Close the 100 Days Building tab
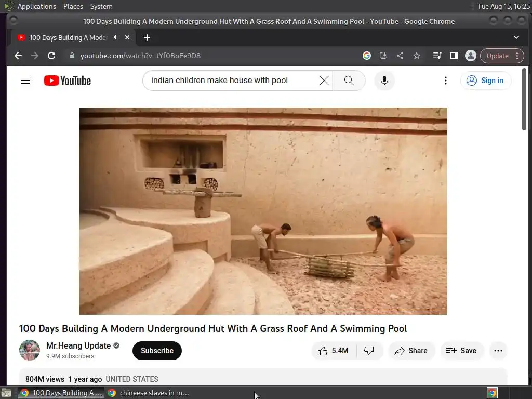Screen dimensions: 532x399 (x=127, y=37)
